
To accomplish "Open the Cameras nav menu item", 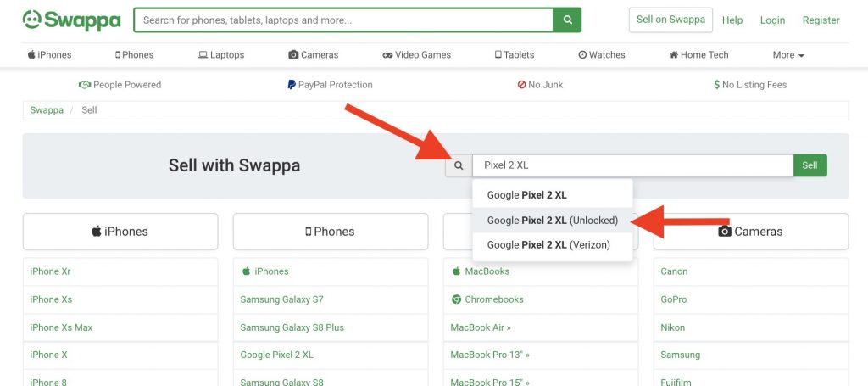I will pos(314,55).
